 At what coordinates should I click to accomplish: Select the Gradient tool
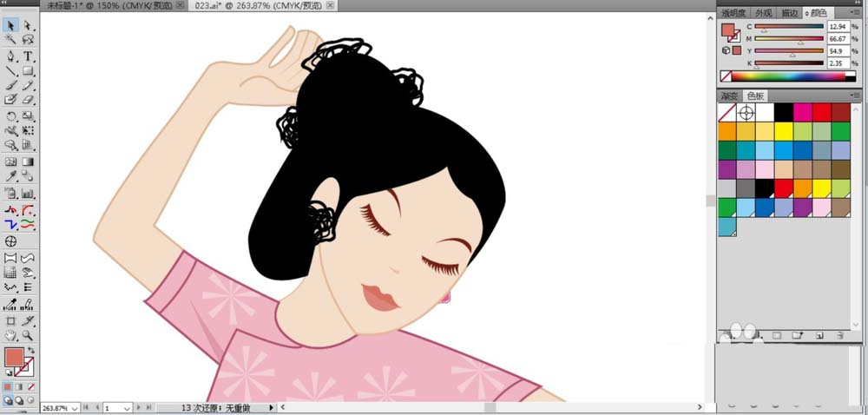tap(28, 162)
